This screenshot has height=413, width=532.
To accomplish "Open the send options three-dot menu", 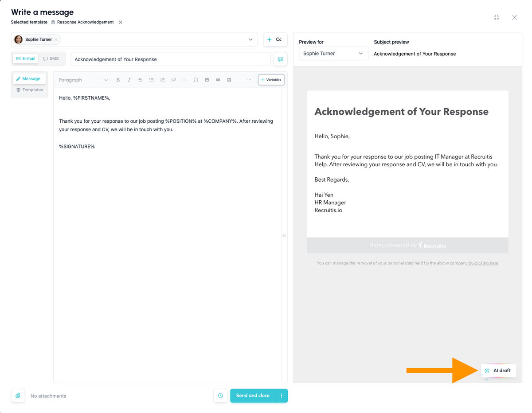I will pyautogui.click(x=282, y=395).
